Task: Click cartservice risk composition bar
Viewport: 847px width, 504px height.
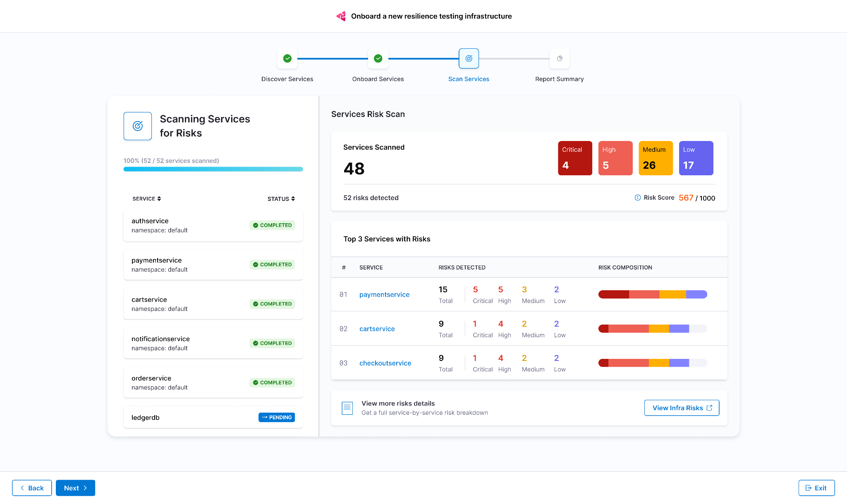Action: (653, 329)
